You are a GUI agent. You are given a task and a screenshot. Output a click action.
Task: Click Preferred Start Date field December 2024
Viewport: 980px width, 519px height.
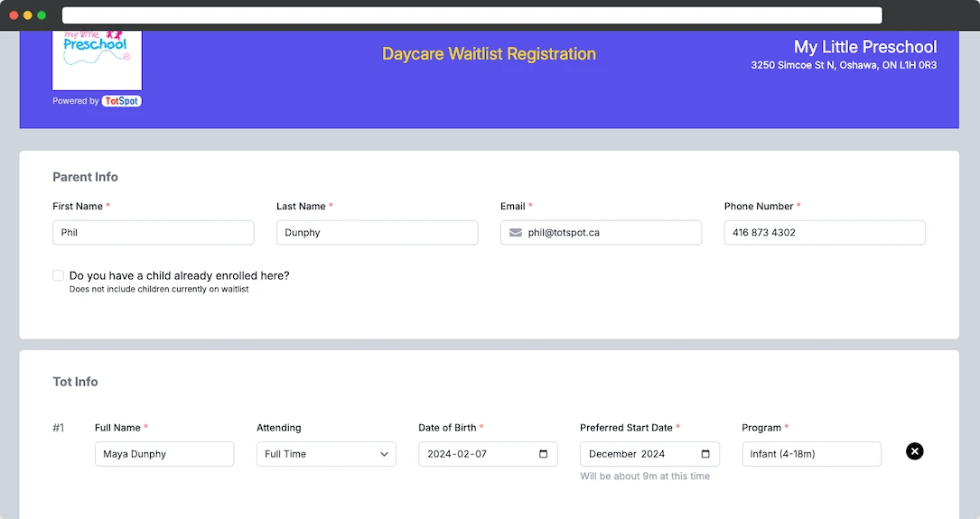pos(649,454)
